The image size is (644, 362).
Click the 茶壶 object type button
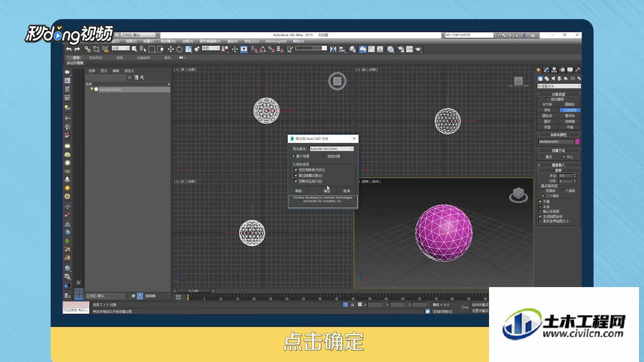(547, 127)
